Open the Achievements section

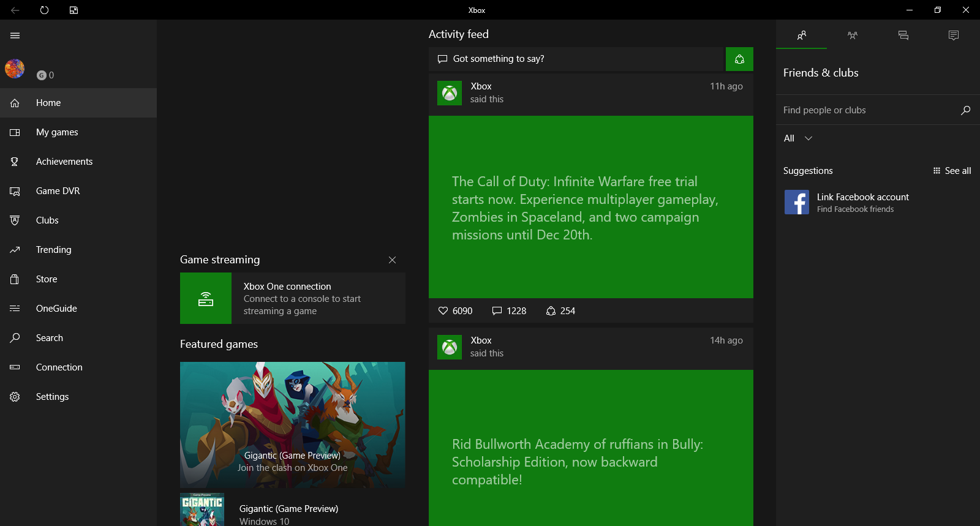78,162
